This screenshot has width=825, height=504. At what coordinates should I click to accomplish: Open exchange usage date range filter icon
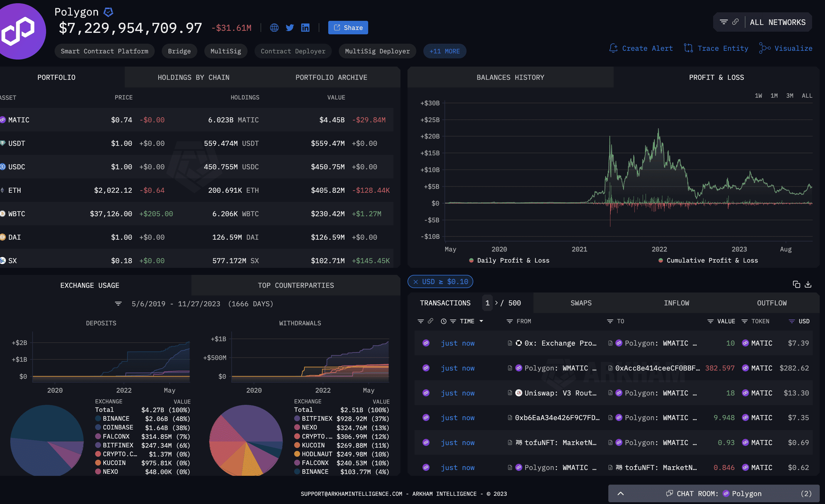click(118, 304)
